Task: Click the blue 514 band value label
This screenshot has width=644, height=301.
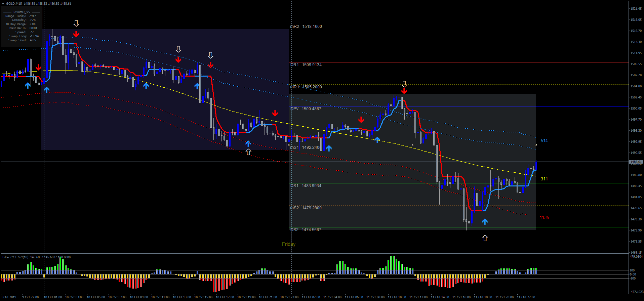Action: [x=544, y=141]
